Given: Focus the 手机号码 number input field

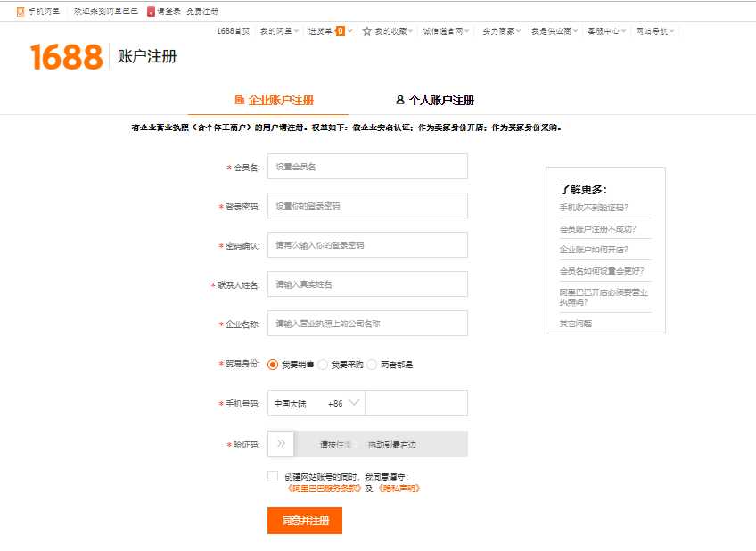Looking at the screenshot, I should tap(416, 403).
